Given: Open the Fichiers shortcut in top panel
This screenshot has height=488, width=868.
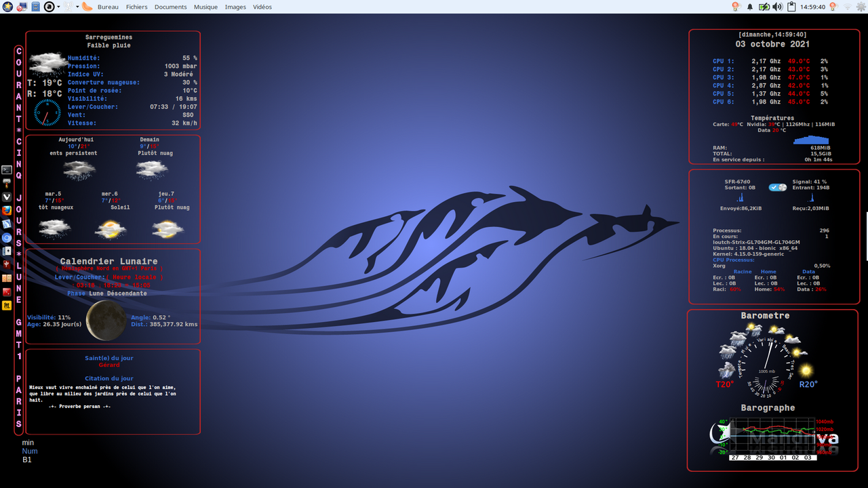Looking at the screenshot, I should [x=137, y=7].
